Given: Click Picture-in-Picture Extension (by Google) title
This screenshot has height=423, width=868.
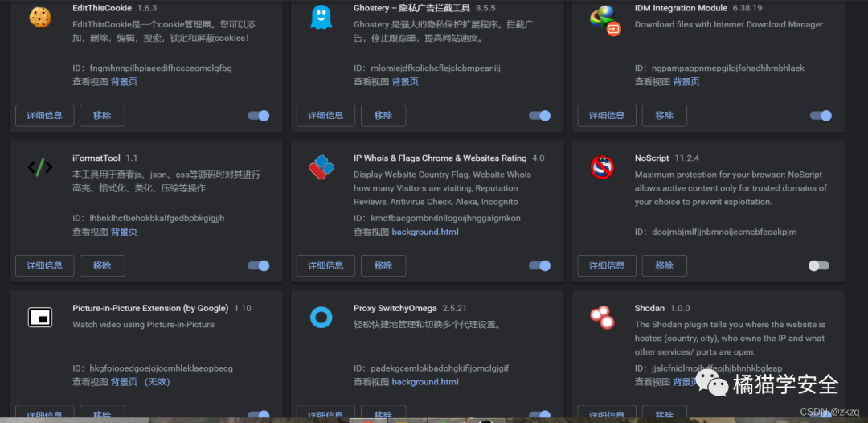Looking at the screenshot, I should coord(150,308).
